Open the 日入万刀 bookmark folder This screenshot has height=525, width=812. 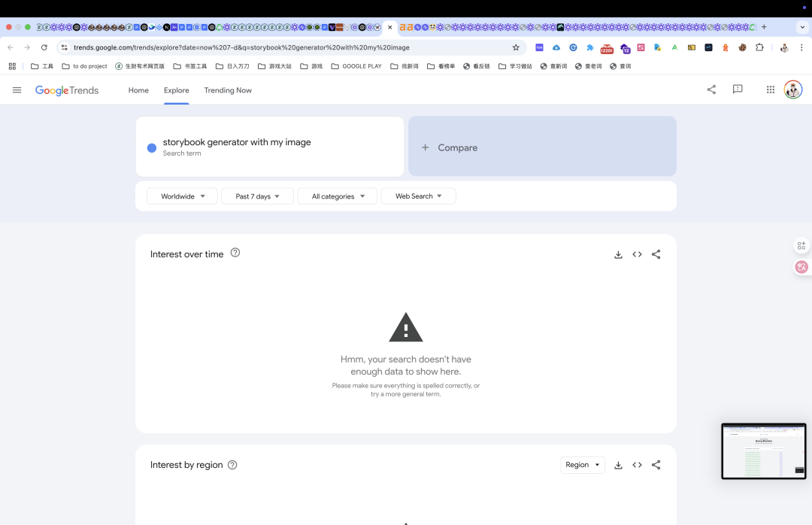(232, 66)
